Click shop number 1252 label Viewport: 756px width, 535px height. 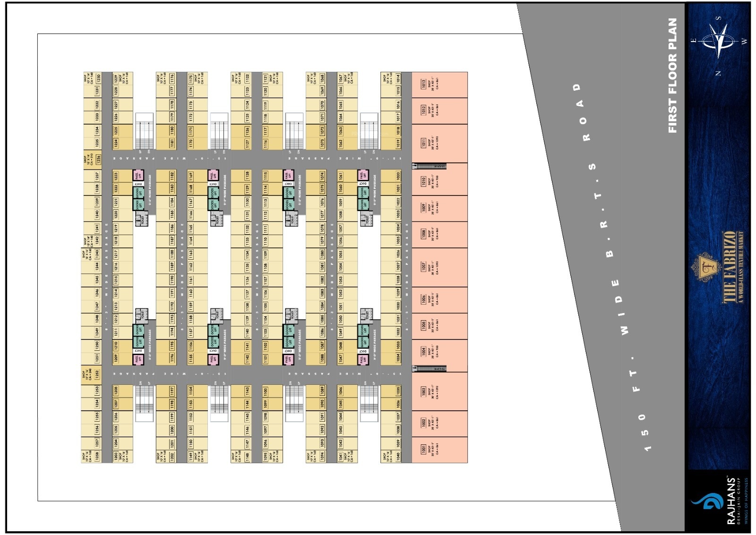pos(97,374)
